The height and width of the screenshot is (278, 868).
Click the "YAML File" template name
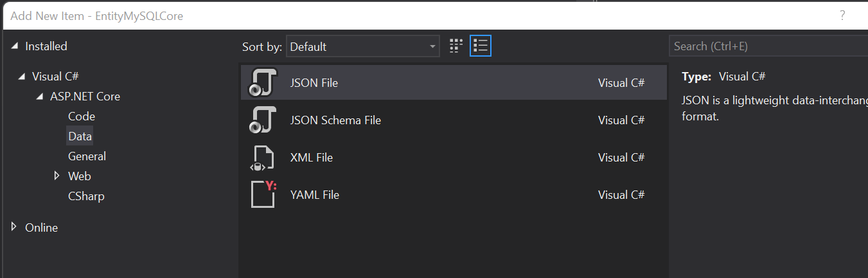(x=315, y=195)
